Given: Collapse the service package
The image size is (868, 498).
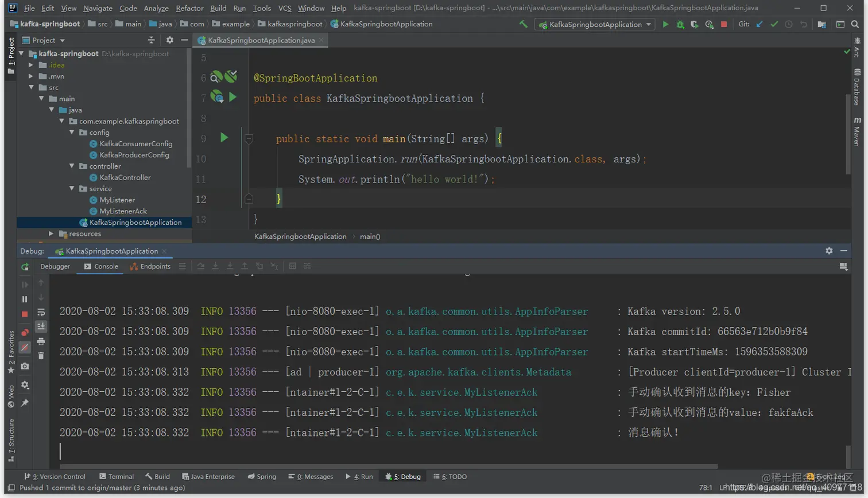Looking at the screenshot, I should click(72, 189).
